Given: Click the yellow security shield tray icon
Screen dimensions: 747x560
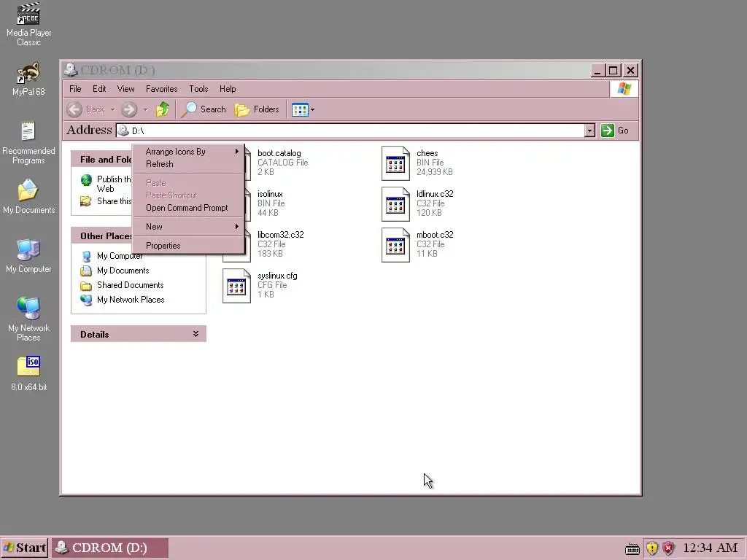Looking at the screenshot, I should [x=652, y=548].
